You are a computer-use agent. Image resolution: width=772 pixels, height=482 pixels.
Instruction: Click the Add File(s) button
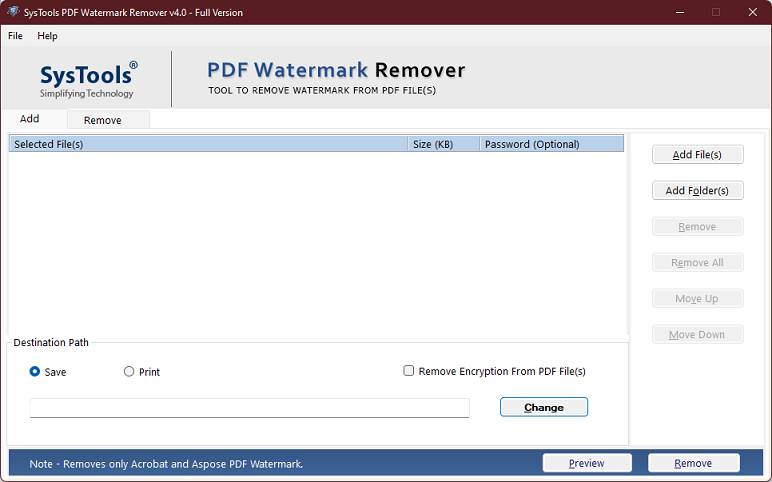pos(697,155)
